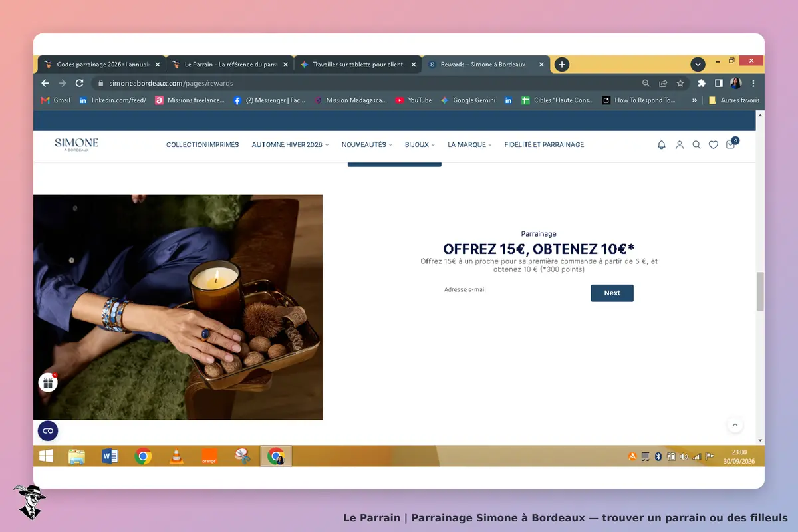Open the Chrome profile avatar
The image size is (798, 532).
(x=736, y=83)
